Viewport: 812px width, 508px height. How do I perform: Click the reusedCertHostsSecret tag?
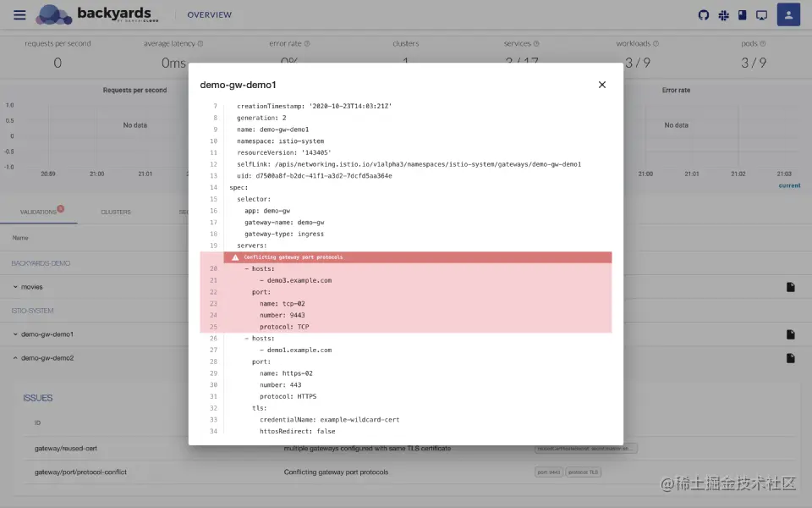585,449
